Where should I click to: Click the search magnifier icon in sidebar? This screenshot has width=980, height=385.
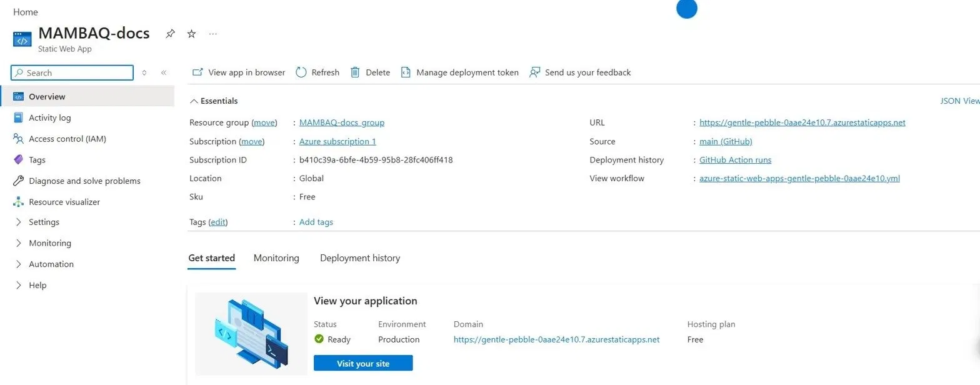tap(19, 73)
